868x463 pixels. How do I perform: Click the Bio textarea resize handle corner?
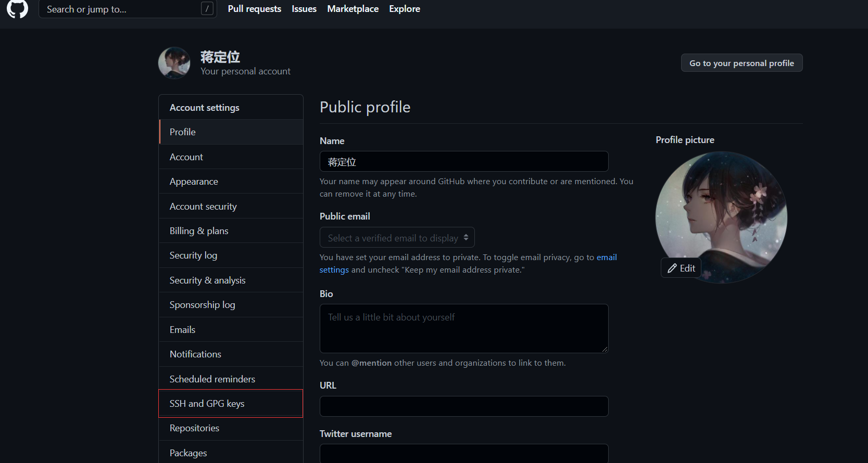click(605, 349)
